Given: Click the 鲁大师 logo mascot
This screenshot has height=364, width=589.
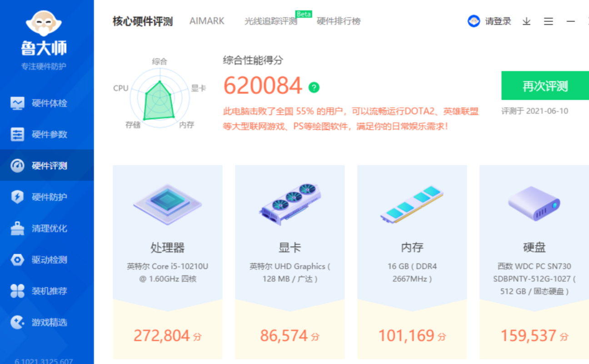Looking at the screenshot, I should [44, 24].
